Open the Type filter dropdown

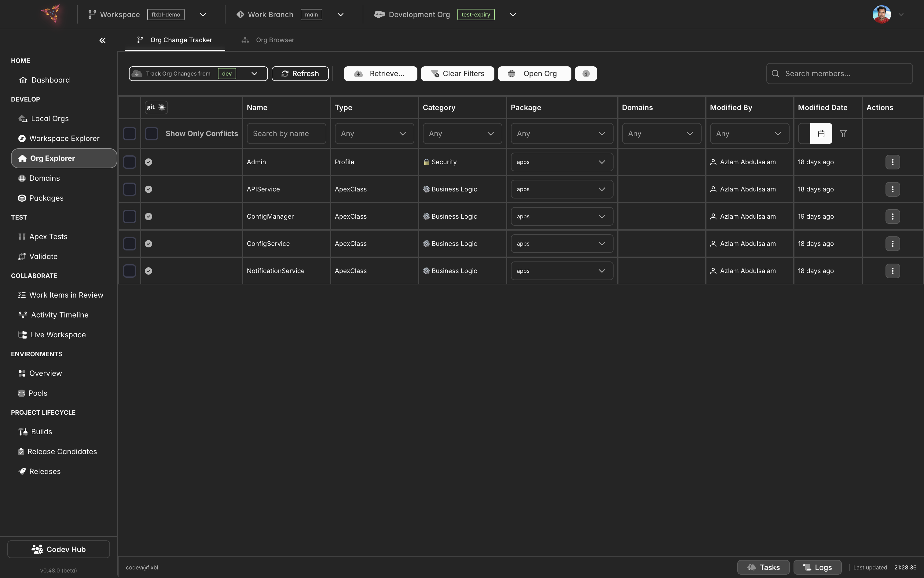[x=374, y=133]
